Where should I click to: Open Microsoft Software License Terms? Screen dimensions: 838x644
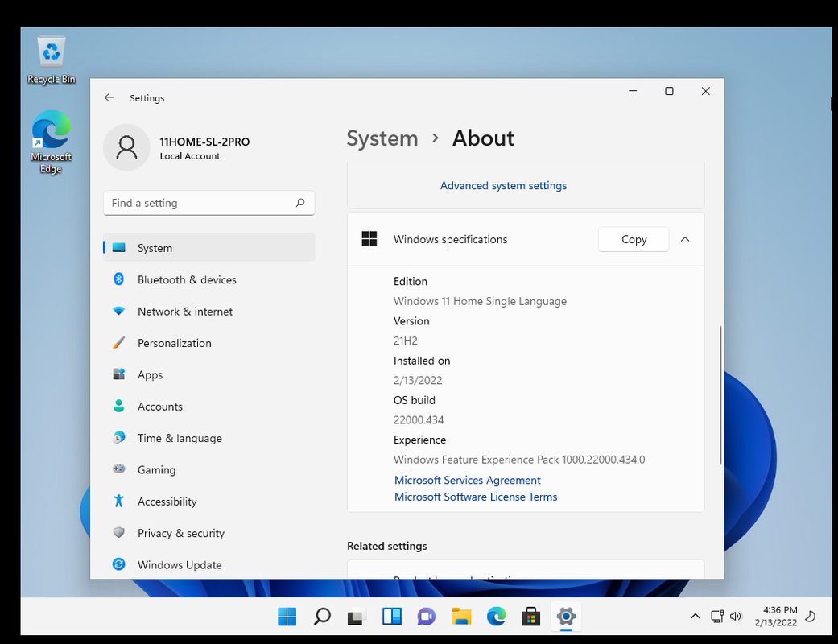tap(476, 497)
